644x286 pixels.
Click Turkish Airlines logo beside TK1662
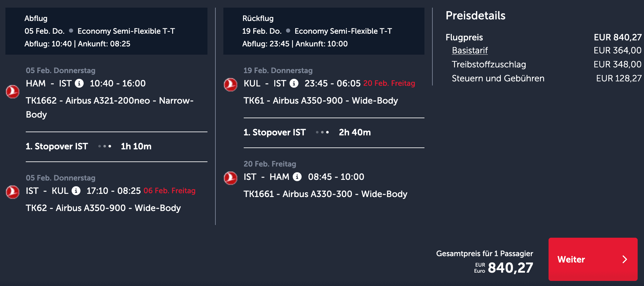tap(13, 92)
